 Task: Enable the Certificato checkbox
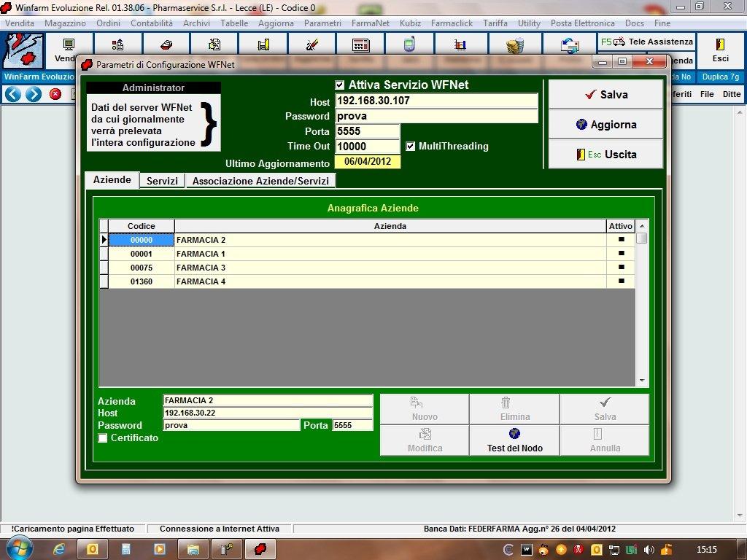click(x=103, y=438)
